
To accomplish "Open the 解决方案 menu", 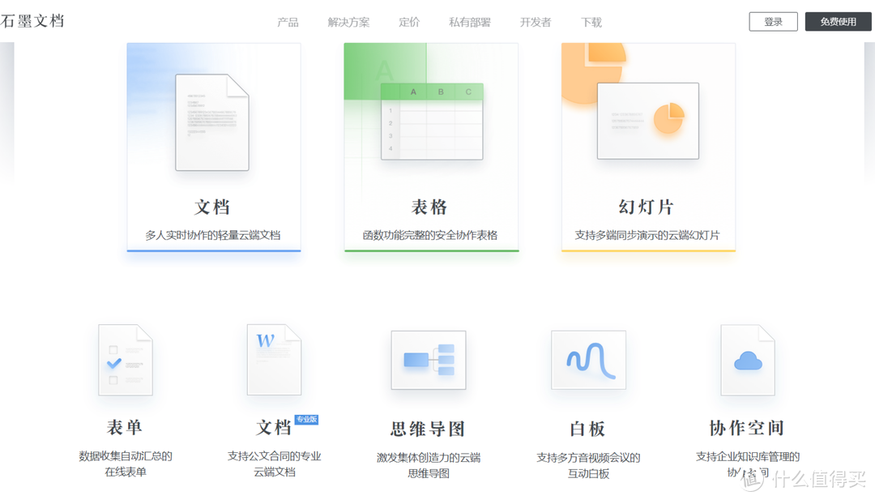I will (x=348, y=22).
